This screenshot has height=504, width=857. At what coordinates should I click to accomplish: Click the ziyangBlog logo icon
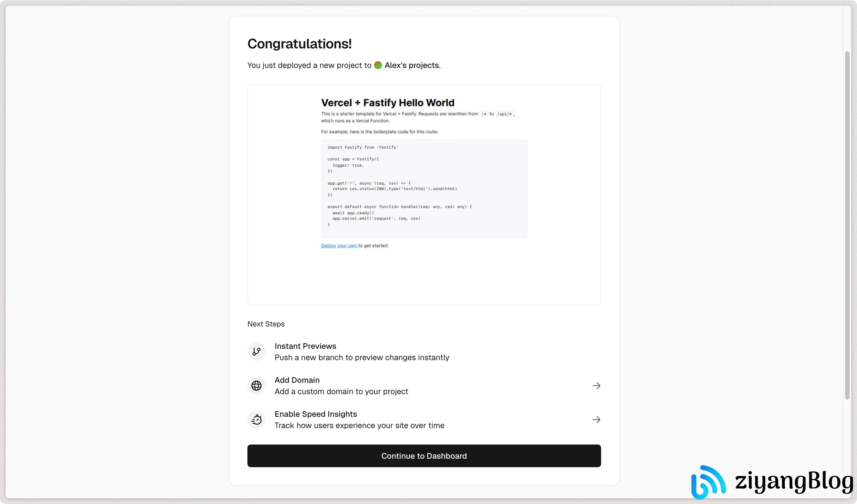pyautogui.click(x=708, y=482)
